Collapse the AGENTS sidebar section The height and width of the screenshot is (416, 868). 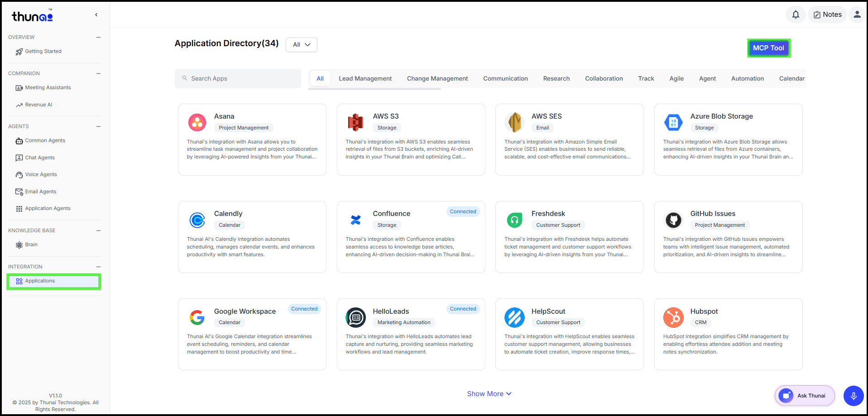click(x=98, y=126)
